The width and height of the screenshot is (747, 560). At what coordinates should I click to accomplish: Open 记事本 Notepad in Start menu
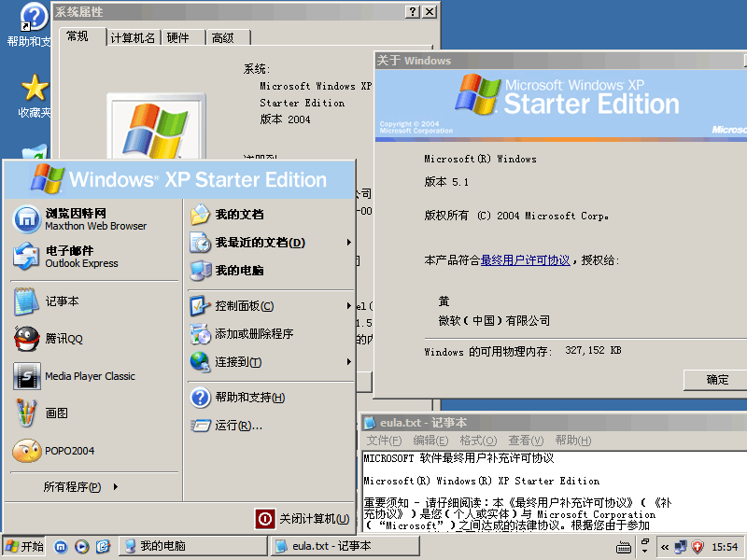point(95,301)
